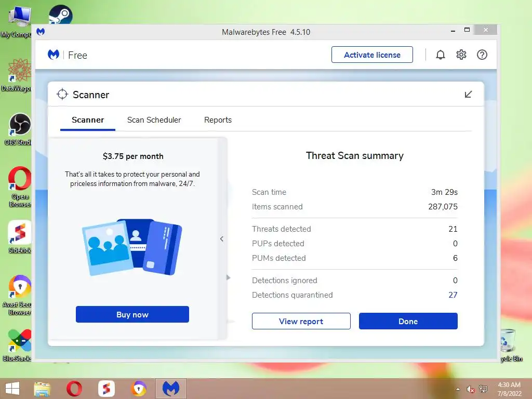Show hidden system tray icons
This screenshot has height=399, width=532.
point(458,389)
